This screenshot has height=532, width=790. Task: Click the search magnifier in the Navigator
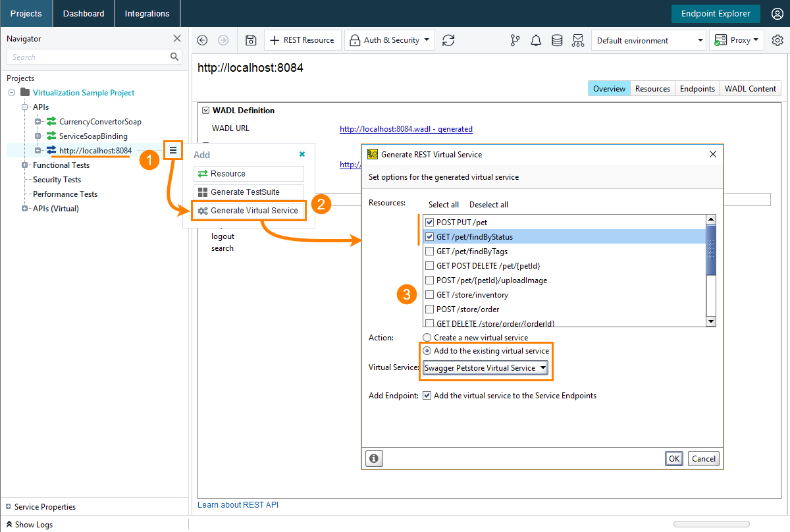[x=174, y=57]
